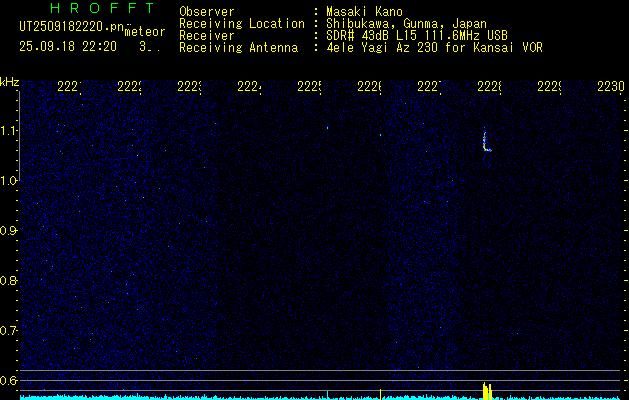Click the 2225 time marker
Image resolution: width=629 pixels, height=400 pixels.
coord(309,87)
